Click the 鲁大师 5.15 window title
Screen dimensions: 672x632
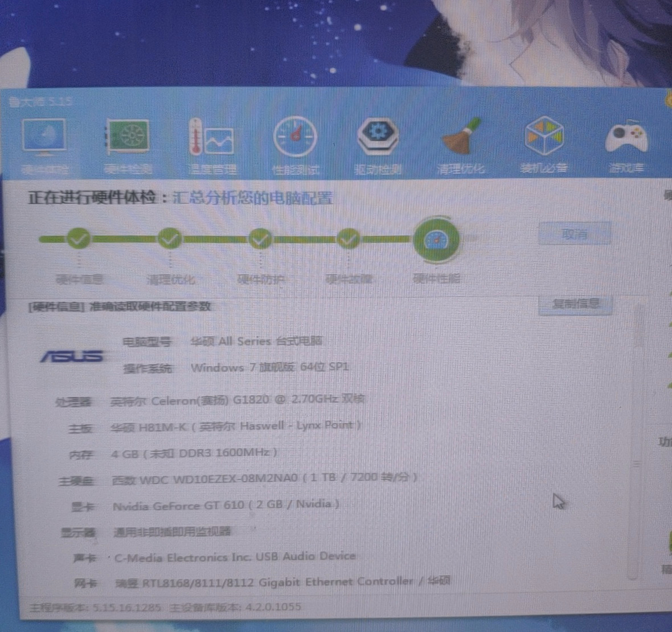pos(40,101)
